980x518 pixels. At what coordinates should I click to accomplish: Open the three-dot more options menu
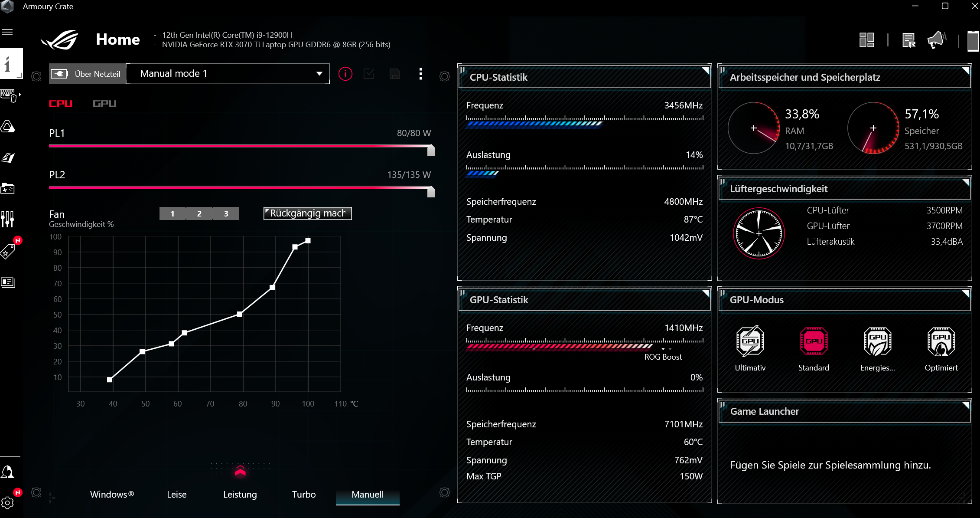pos(420,74)
